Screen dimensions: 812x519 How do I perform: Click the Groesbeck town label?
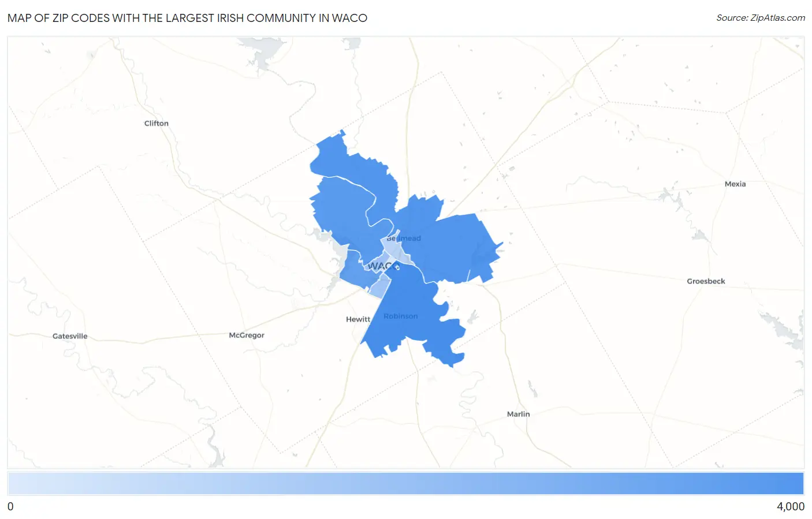[706, 281]
